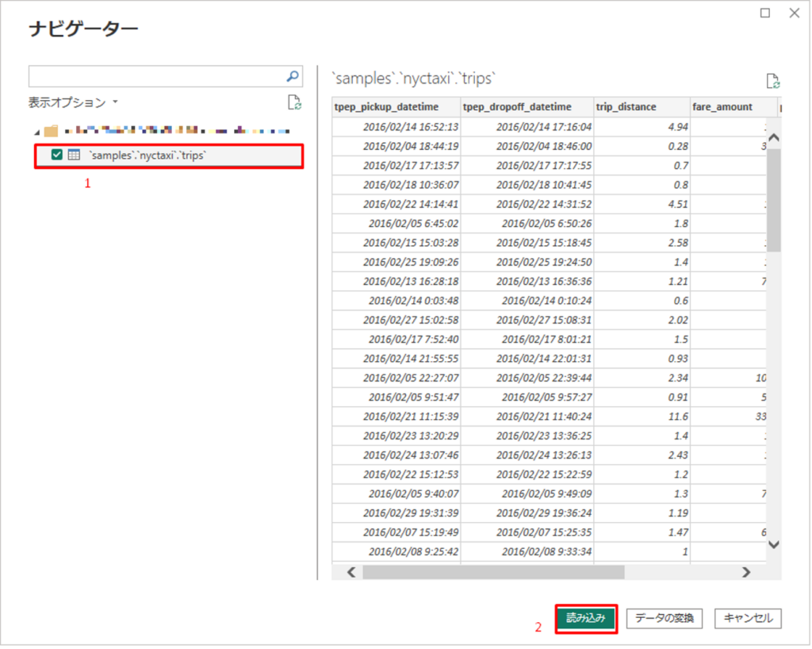Click refresh icon beside 表示オプション
The width and height of the screenshot is (812, 649).
coord(294,102)
